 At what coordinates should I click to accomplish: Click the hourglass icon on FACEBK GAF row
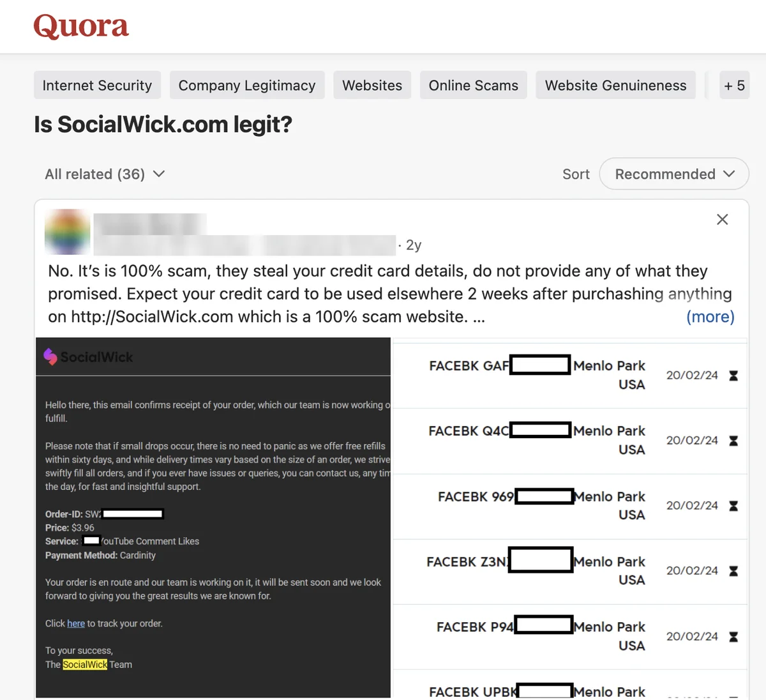point(733,376)
